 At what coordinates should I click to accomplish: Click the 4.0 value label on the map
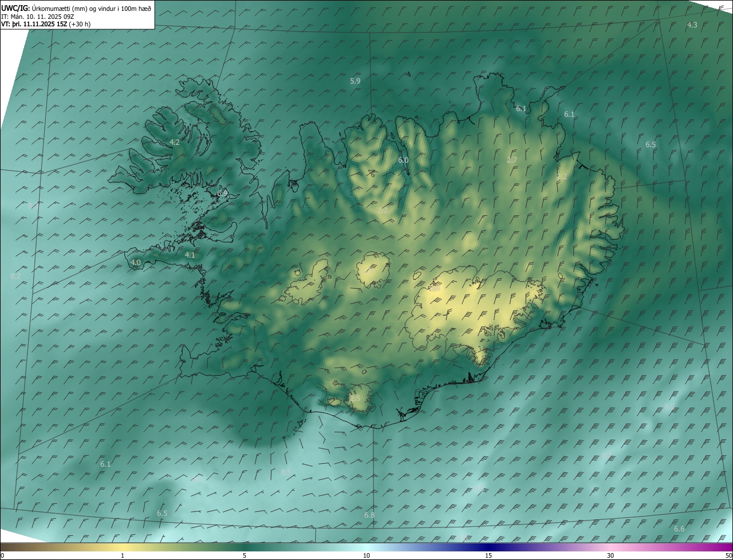pos(136,263)
